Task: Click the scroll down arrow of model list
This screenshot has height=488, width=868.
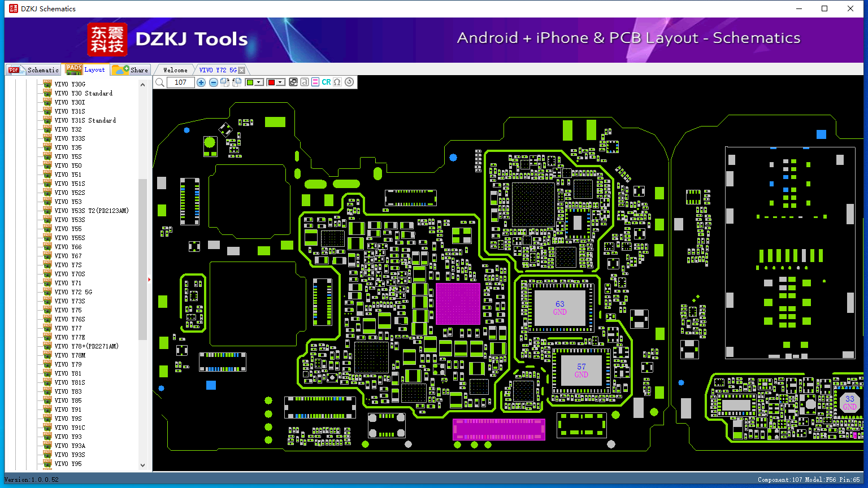Action: [x=142, y=465]
